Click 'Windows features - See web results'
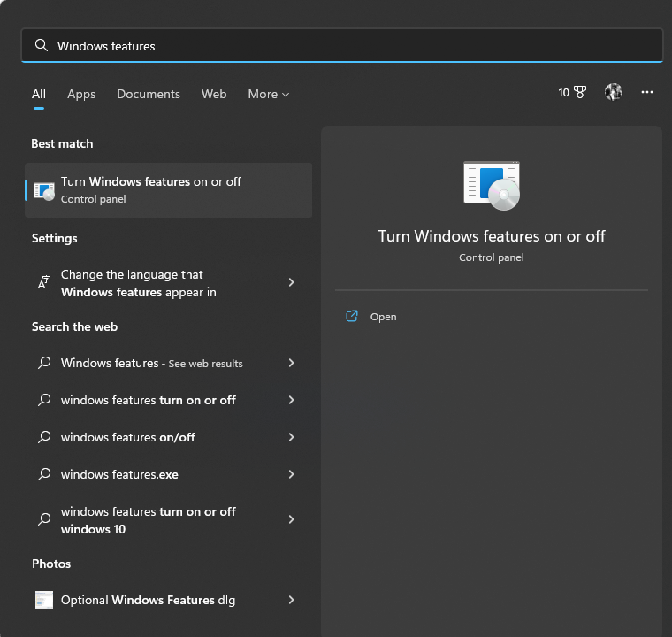Viewport: 672px width, 637px height. point(168,363)
